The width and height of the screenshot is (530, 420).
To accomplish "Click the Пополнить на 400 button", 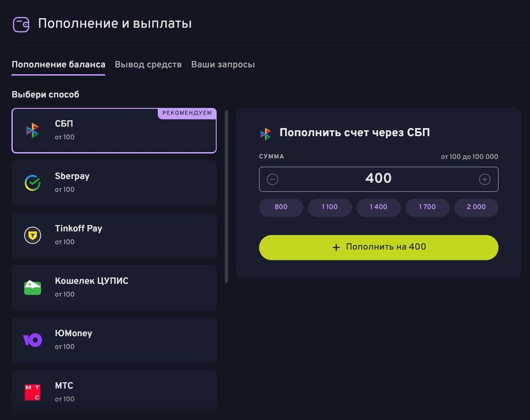I will (378, 248).
